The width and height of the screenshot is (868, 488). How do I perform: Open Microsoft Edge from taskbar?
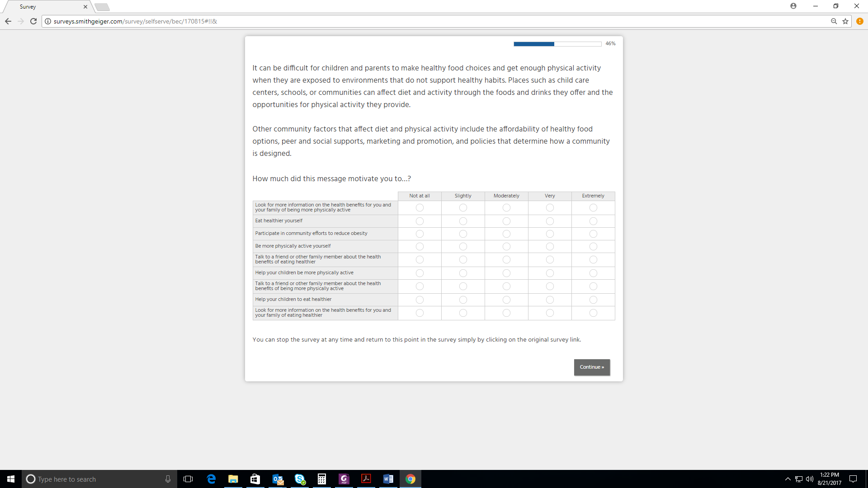click(211, 479)
